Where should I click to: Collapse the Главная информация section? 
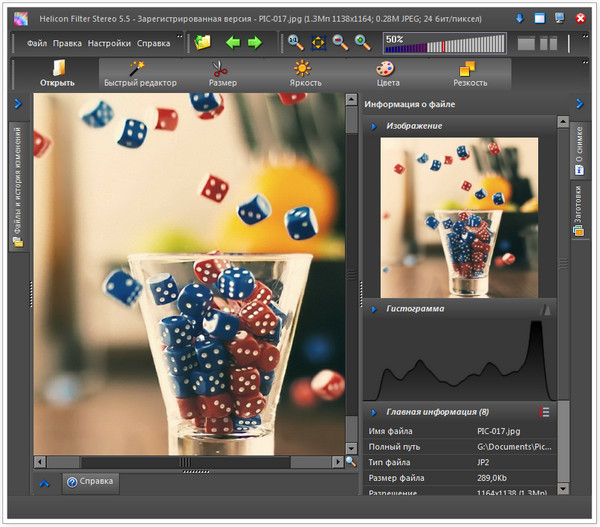[x=373, y=412]
